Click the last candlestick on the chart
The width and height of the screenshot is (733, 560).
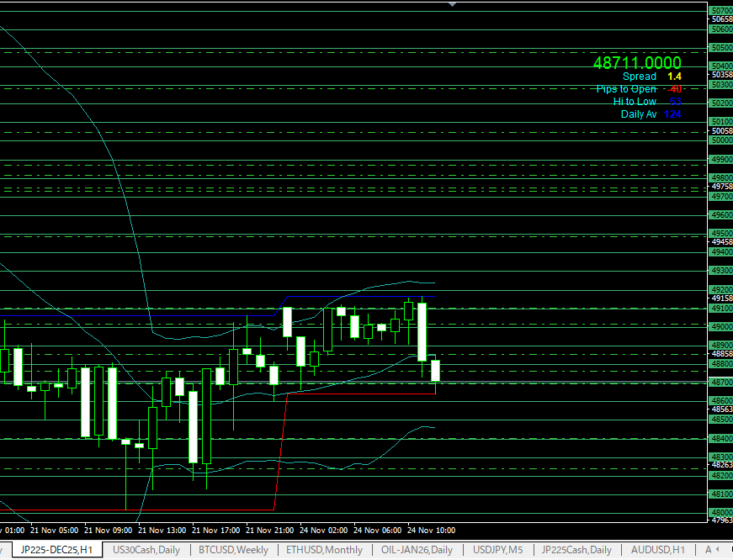pyautogui.click(x=436, y=370)
